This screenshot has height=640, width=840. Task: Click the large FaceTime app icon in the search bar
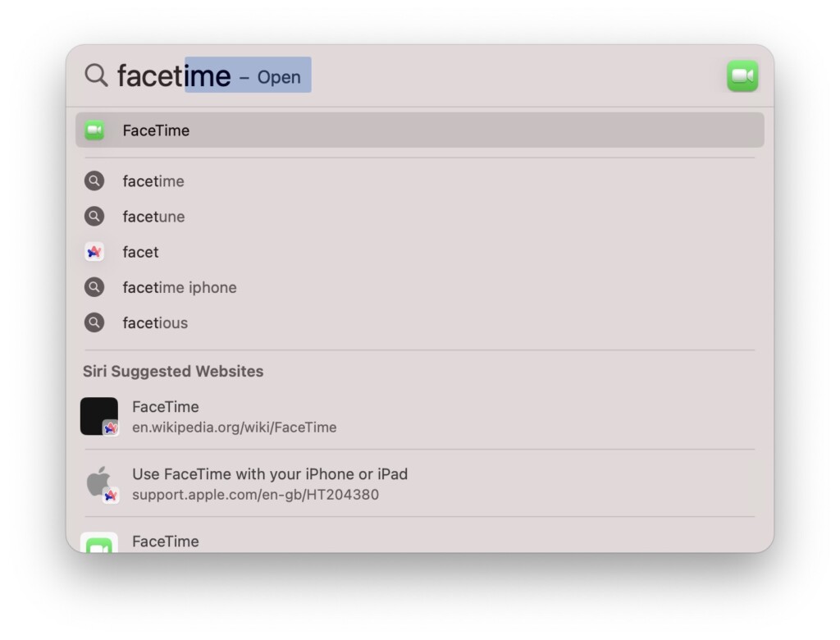(742, 75)
